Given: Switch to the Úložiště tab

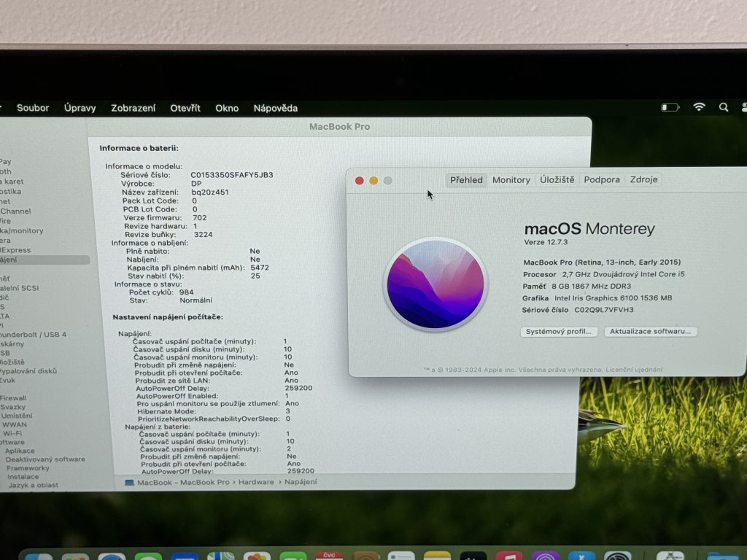Looking at the screenshot, I should point(557,179).
